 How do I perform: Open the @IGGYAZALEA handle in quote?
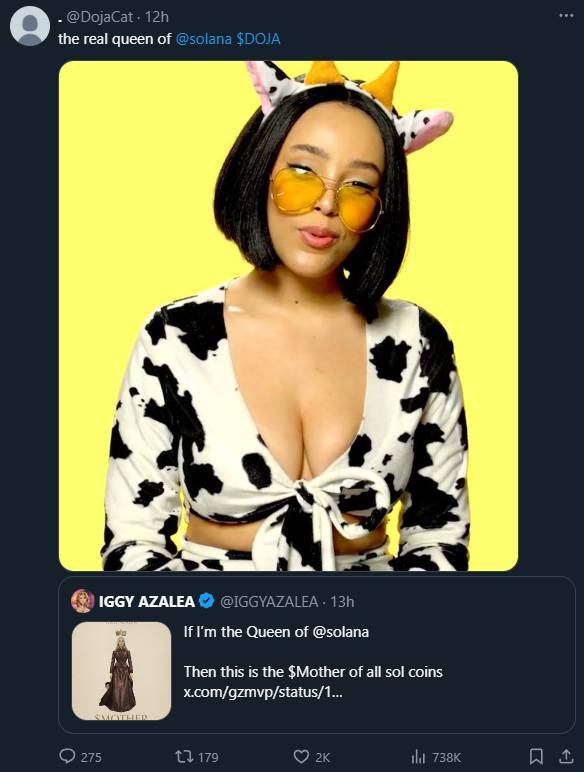[x=269, y=602]
